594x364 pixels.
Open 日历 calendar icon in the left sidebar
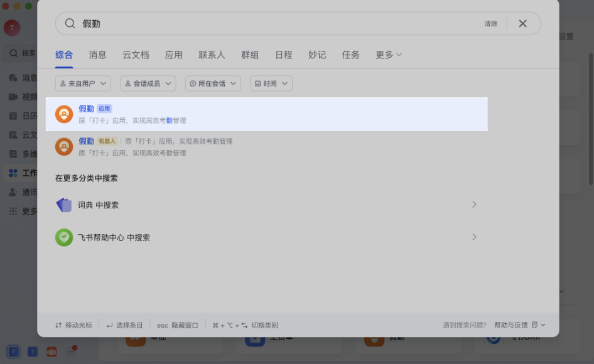pyautogui.click(x=13, y=116)
